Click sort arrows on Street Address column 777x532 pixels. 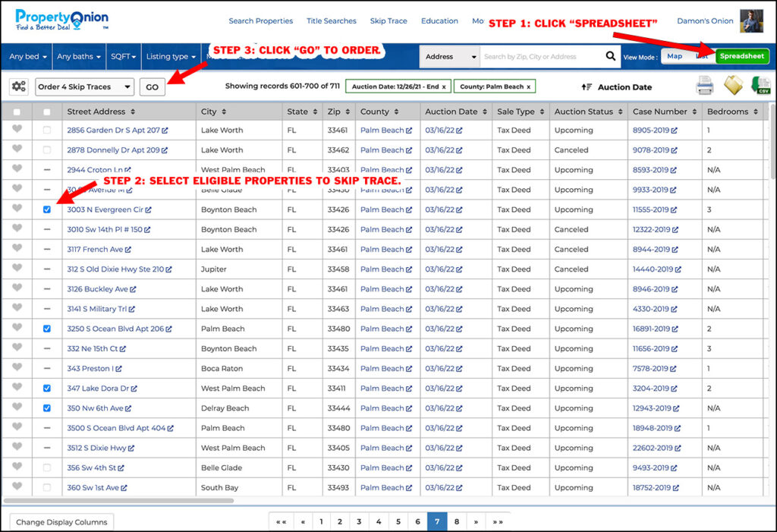coord(133,112)
